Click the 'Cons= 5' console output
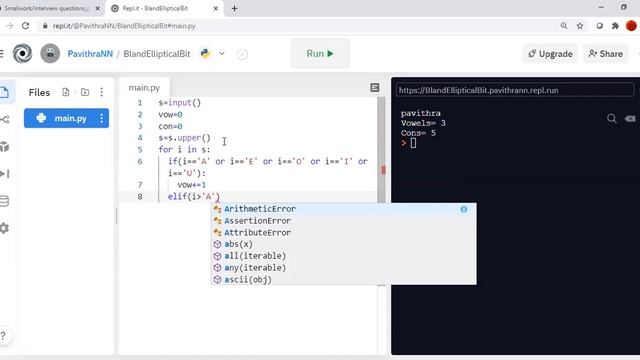The width and height of the screenshot is (640, 360). coord(418,133)
